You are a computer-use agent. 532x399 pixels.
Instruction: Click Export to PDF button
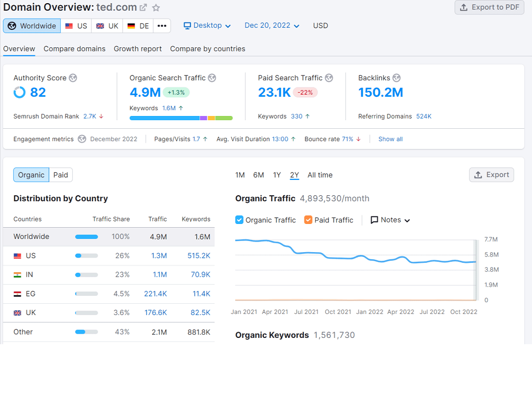point(489,7)
